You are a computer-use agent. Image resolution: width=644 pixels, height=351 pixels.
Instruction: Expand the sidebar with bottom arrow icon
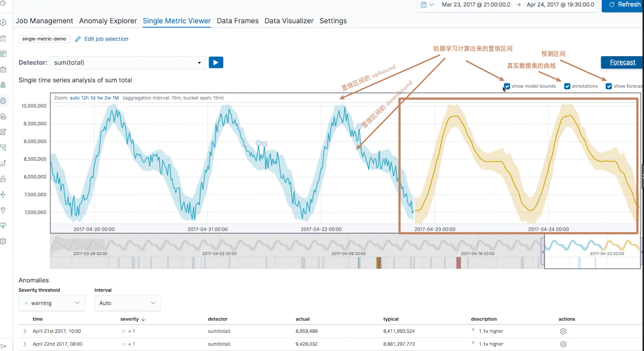click(3, 346)
